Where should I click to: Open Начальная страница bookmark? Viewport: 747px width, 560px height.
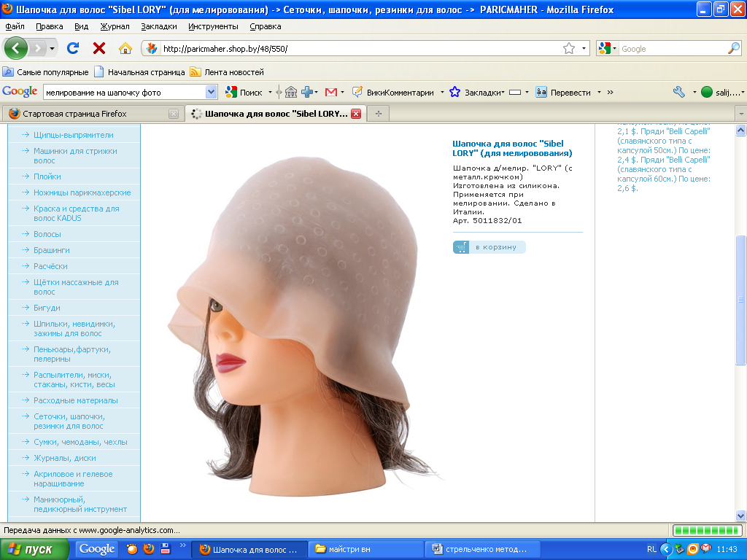[x=139, y=72]
